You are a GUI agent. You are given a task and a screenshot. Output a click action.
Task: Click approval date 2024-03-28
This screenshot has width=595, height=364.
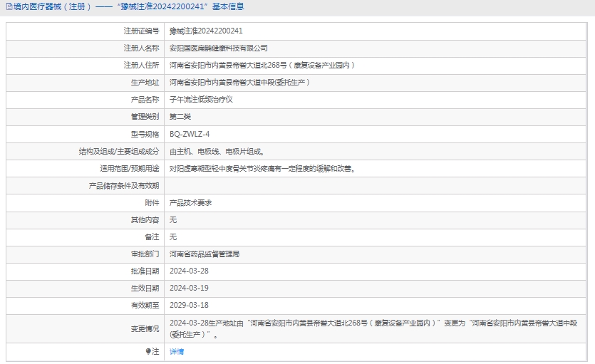tap(189, 271)
